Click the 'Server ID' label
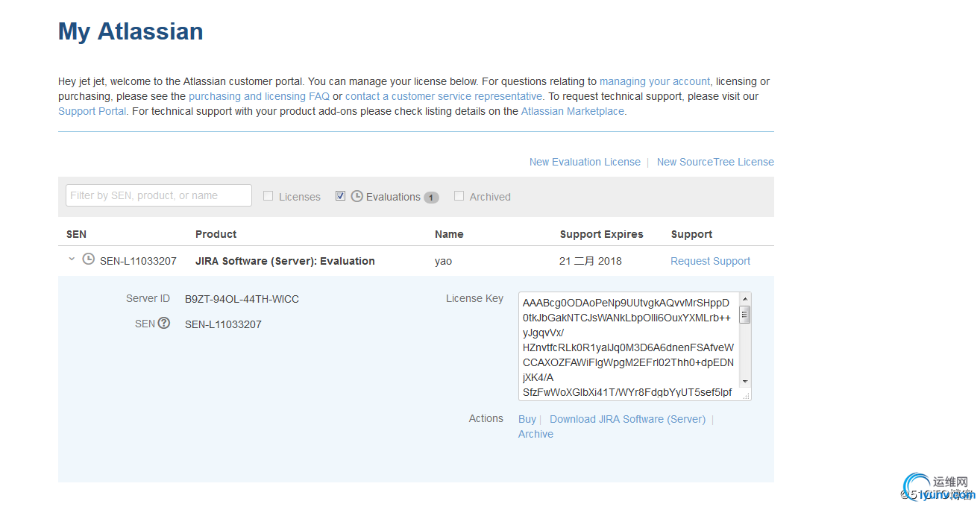The width and height of the screenshot is (980, 507). [x=148, y=298]
